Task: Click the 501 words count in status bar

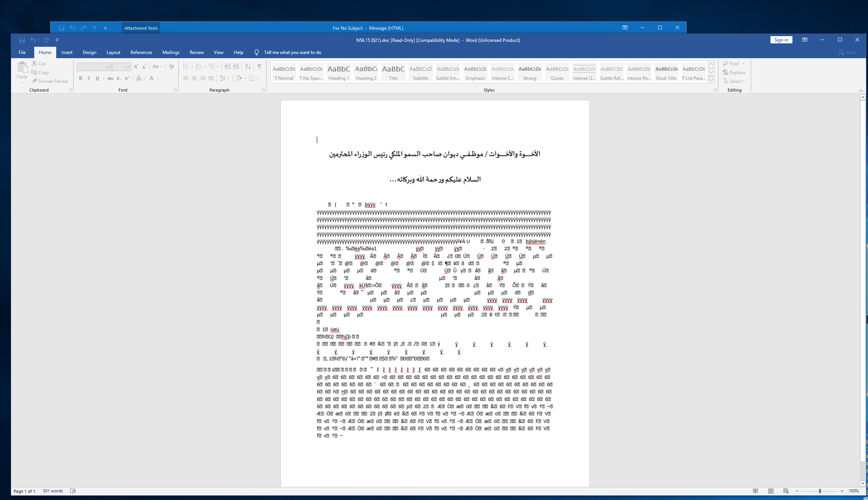Action: [53, 491]
